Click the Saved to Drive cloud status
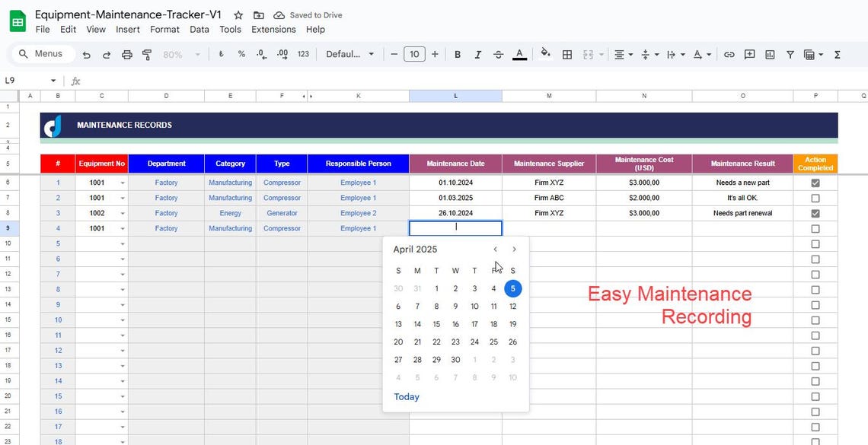Viewport: 868px width, 445px height. (308, 15)
